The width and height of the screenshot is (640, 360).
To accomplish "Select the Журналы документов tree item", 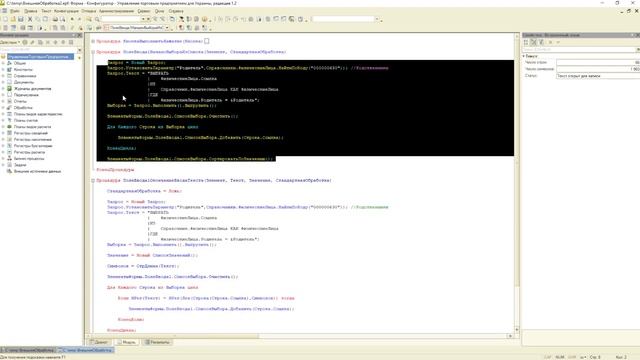I will [x=32, y=89].
